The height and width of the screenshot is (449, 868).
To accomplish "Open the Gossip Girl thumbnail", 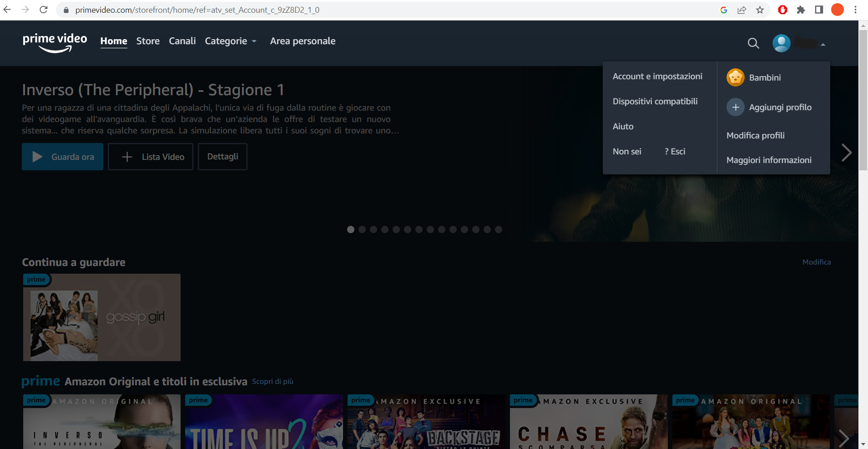I will point(101,317).
